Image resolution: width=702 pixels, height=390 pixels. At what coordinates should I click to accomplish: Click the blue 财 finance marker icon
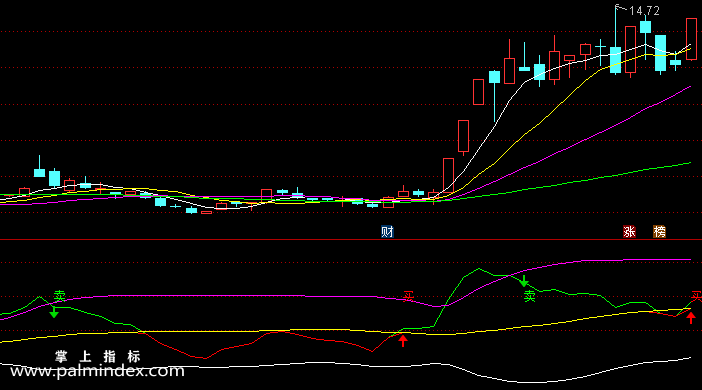[x=387, y=231]
